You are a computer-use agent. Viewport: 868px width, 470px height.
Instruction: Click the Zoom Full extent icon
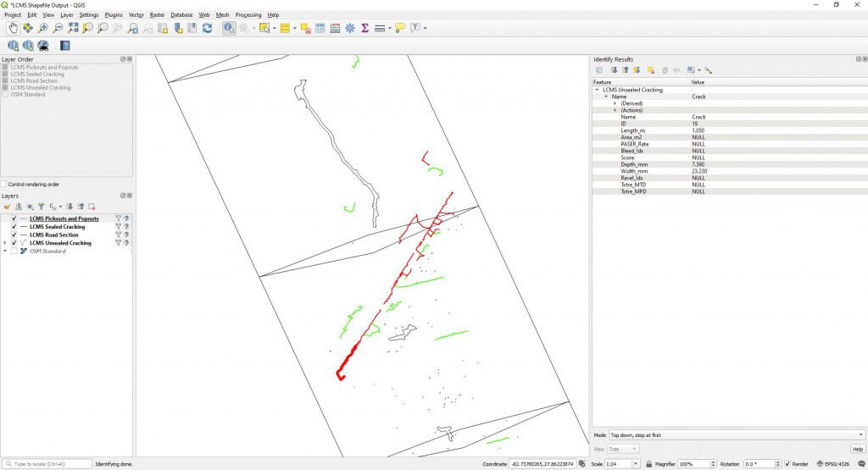73,28
